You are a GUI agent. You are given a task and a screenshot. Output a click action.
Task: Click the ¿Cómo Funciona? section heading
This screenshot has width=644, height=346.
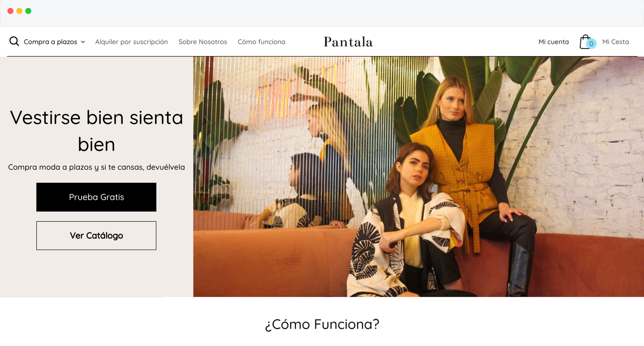coord(322,324)
